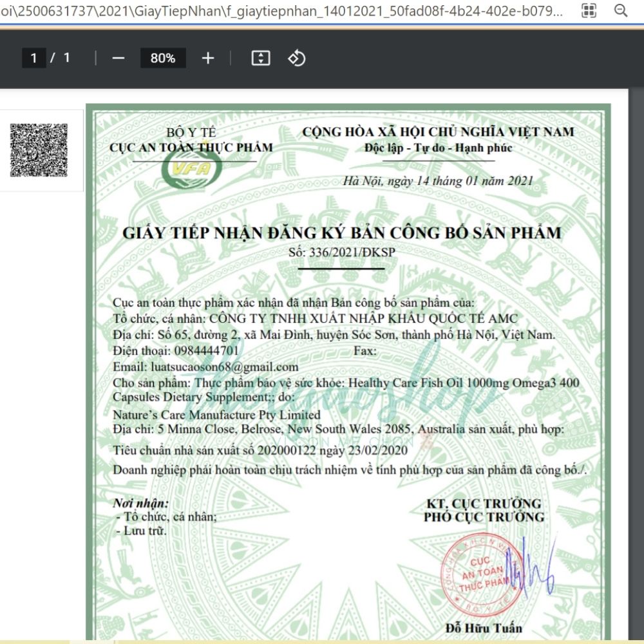
Task: Click the date line Hà Nội, ngày 14 tháng 01
Action: pyautogui.click(x=438, y=181)
